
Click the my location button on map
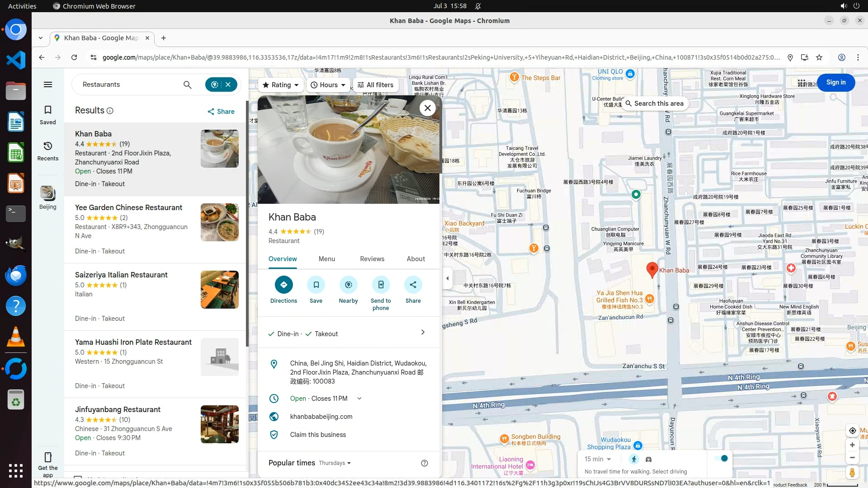[x=852, y=431]
